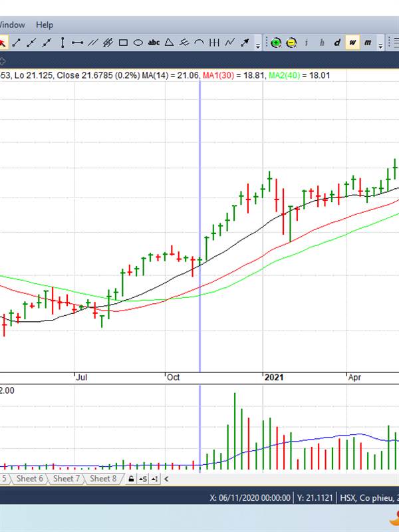
Task: Click the Oct axis label
Action: [174, 377]
